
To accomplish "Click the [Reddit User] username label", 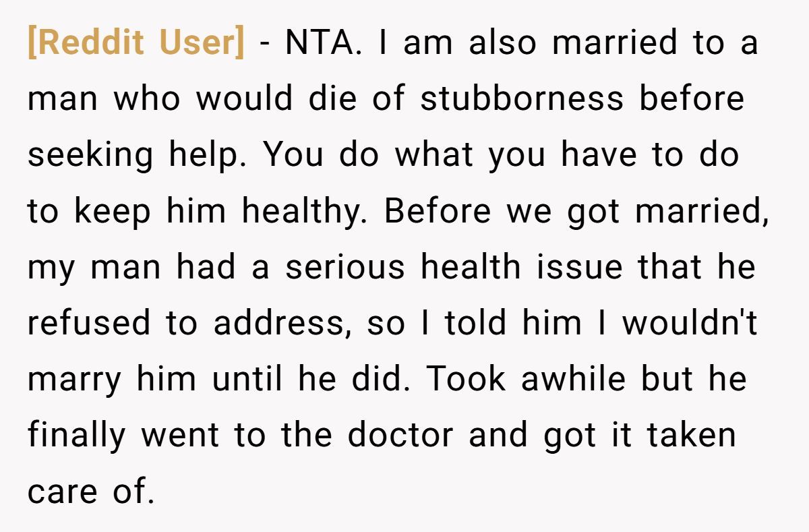I will (x=136, y=43).
